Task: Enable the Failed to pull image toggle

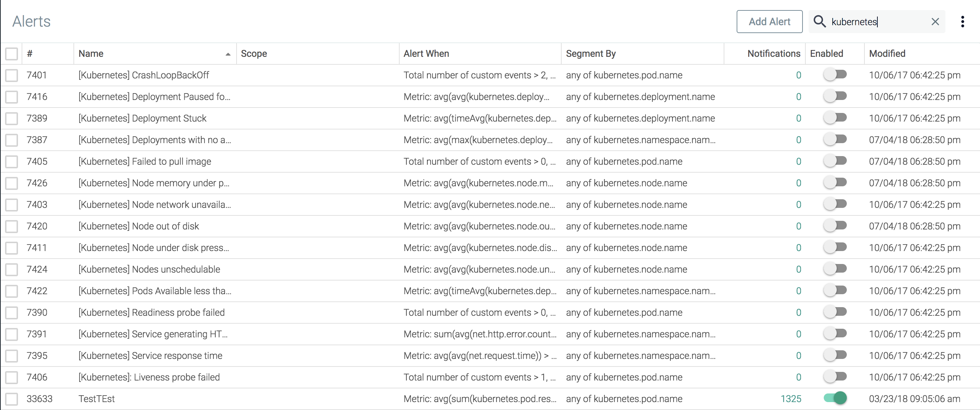Action: coord(835,161)
